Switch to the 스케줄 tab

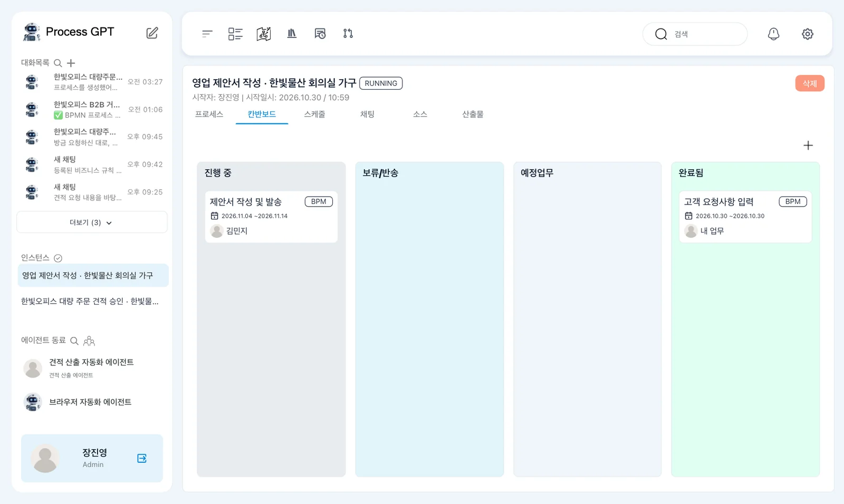pyautogui.click(x=314, y=114)
